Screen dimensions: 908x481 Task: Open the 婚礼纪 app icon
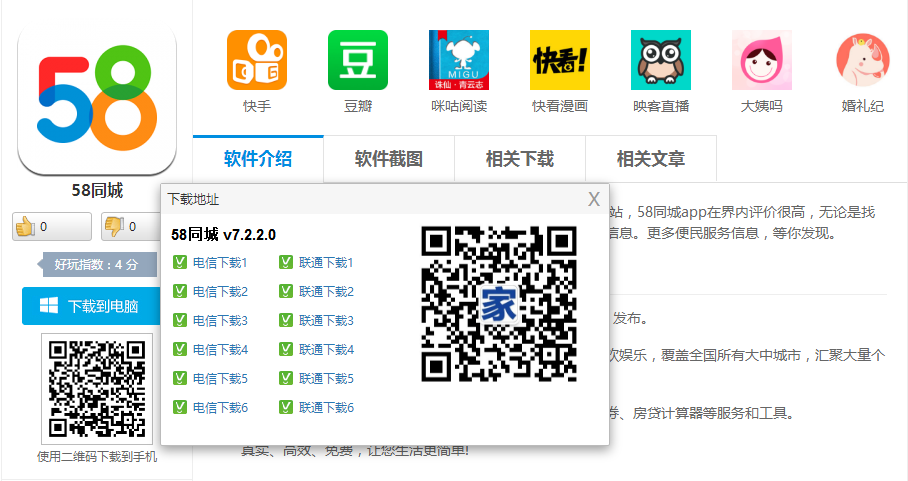tap(863, 60)
